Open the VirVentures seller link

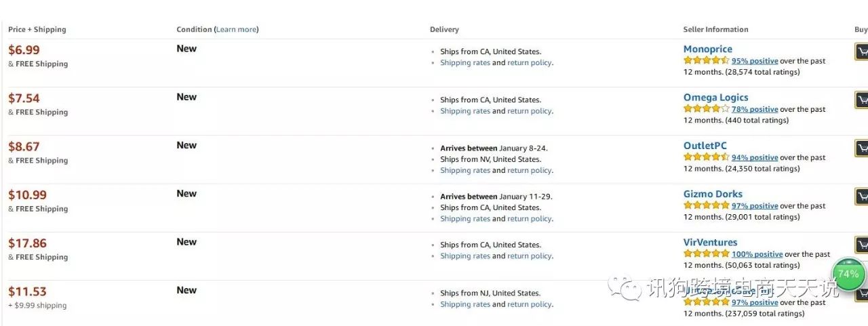pos(710,242)
